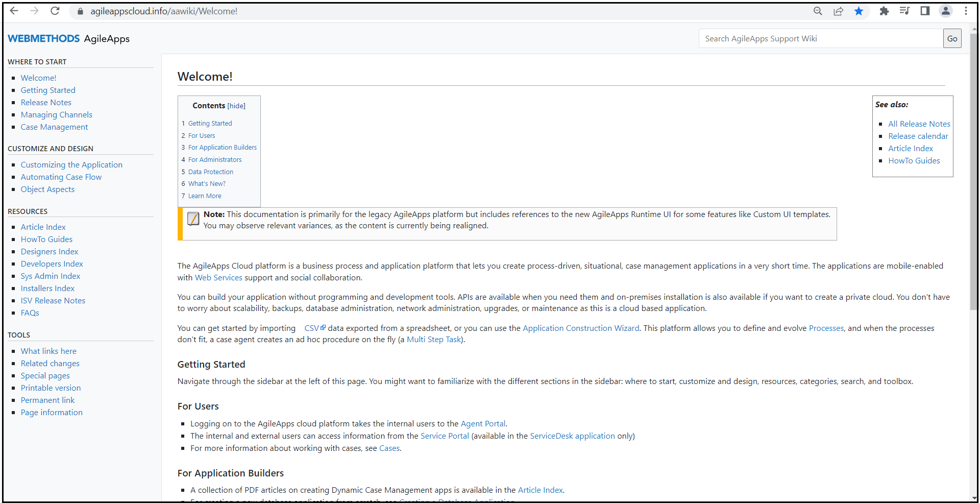Click the Go search button
980x503 pixels.
click(952, 39)
